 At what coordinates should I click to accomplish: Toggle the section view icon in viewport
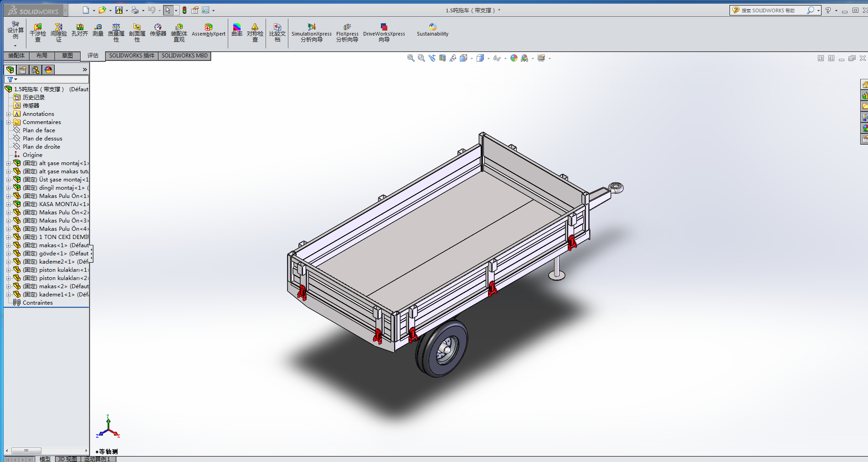point(442,58)
